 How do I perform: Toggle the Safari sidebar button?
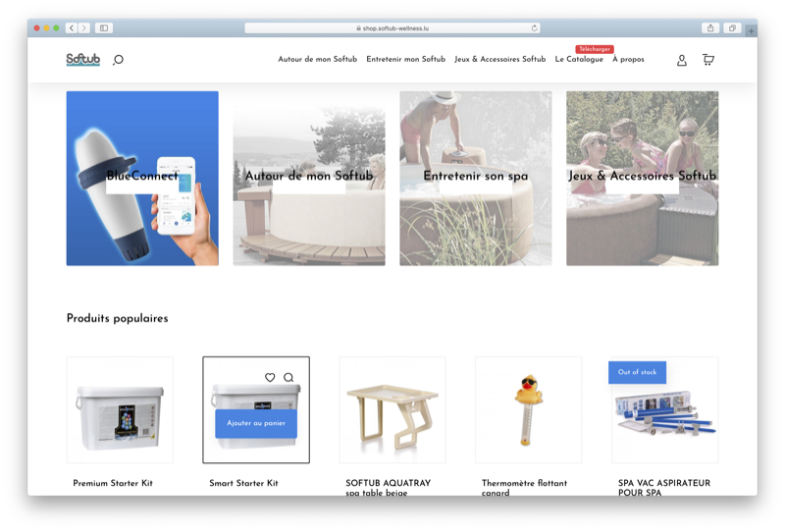(104, 28)
